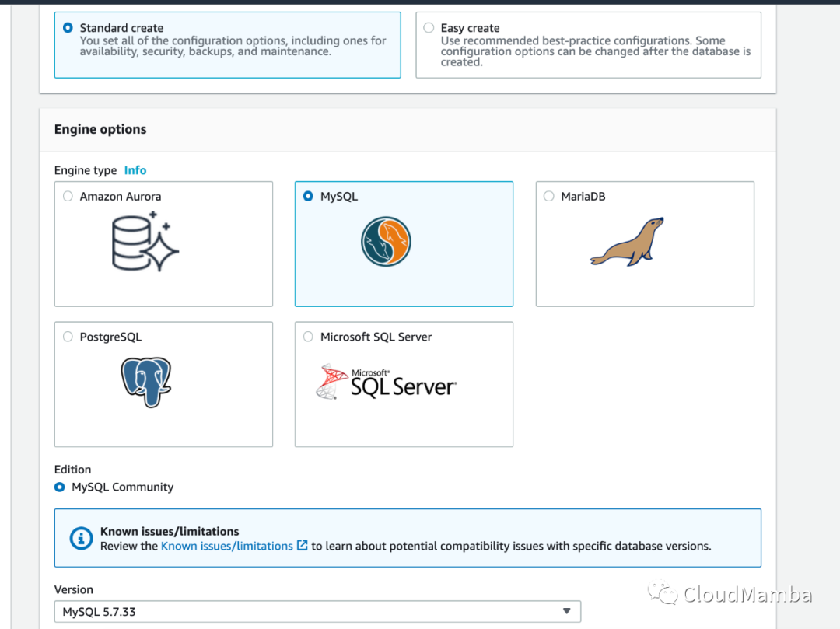Click the Engine options heading
Screen dimensions: 840x629
coord(100,129)
